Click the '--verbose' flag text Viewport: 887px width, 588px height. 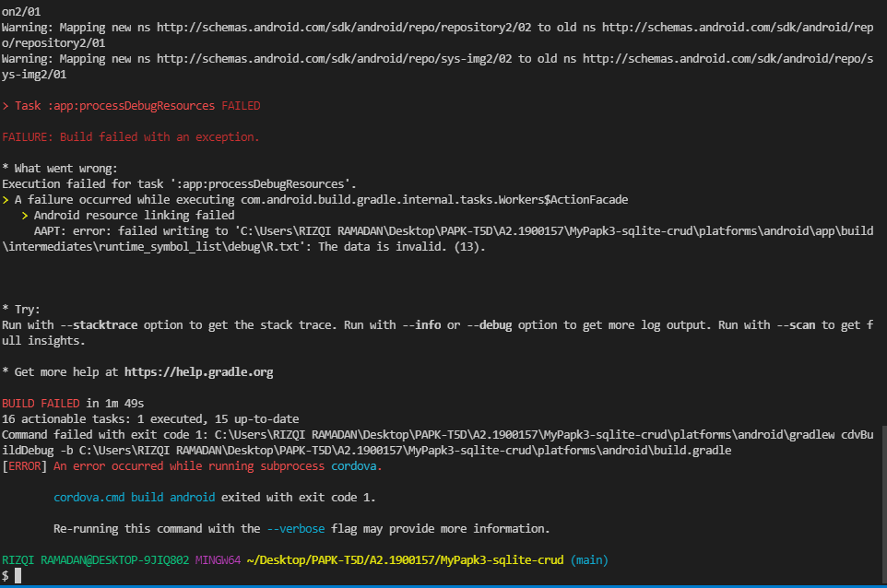click(x=296, y=529)
